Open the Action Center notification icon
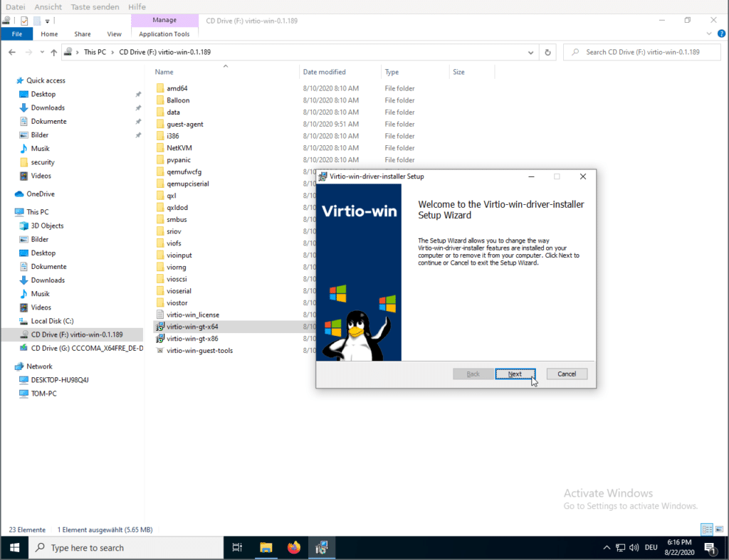 710,548
